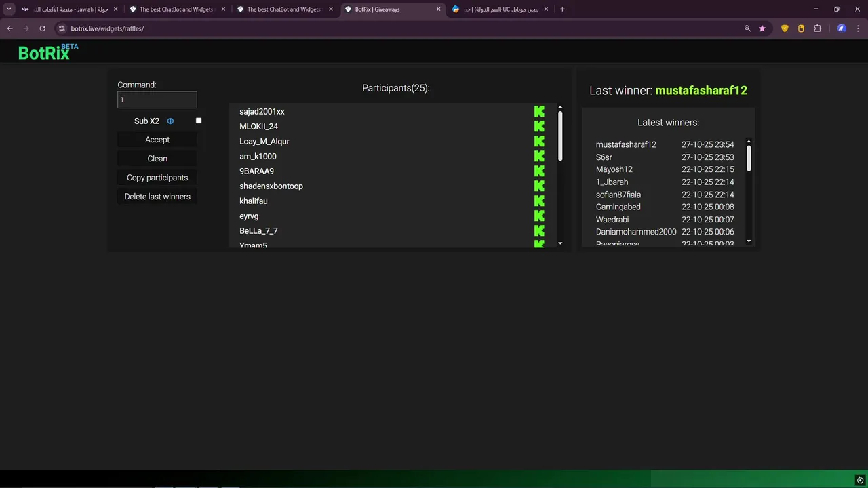
Task: Open the Chrome three-dot menu
Action: pyautogui.click(x=858, y=28)
